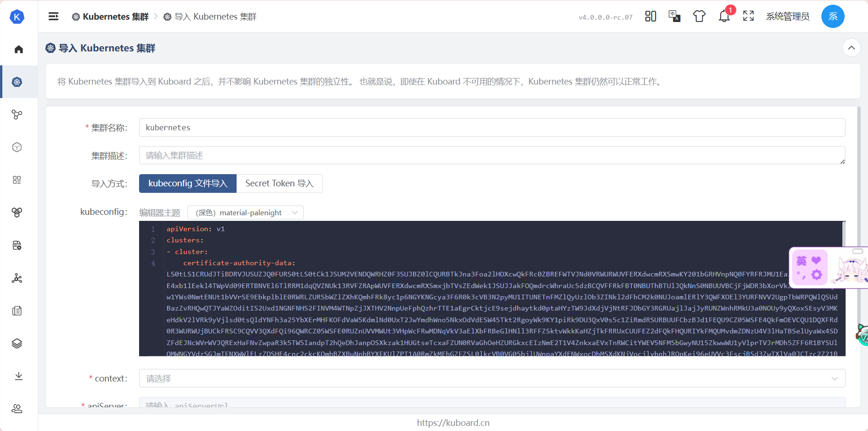Click the input method floating widget
This screenshot has width=868, height=431.
coord(828,268)
